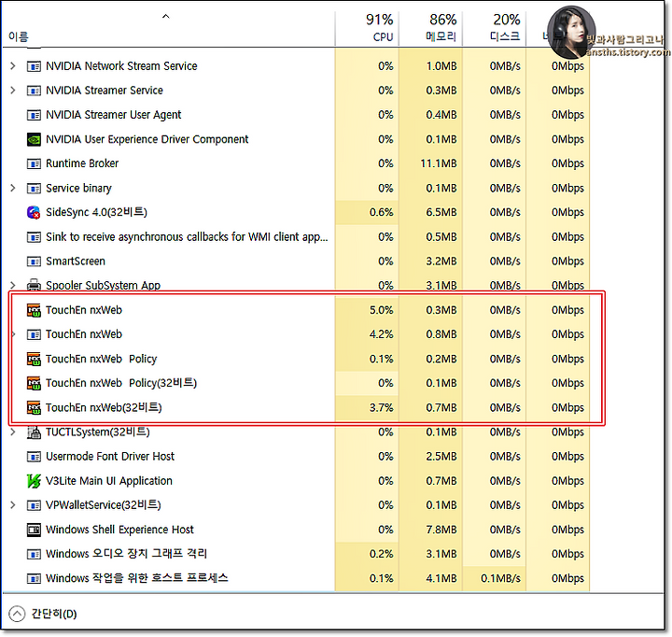The image size is (672, 637).
Task: Expand TUCTLSystem(32비트) row
Action: (13, 432)
